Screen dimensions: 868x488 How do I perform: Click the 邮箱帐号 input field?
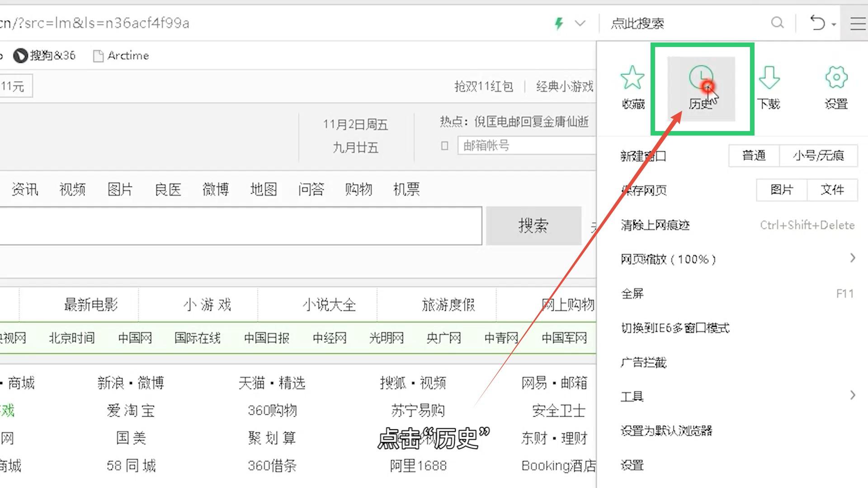pyautogui.click(x=527, y=145)
